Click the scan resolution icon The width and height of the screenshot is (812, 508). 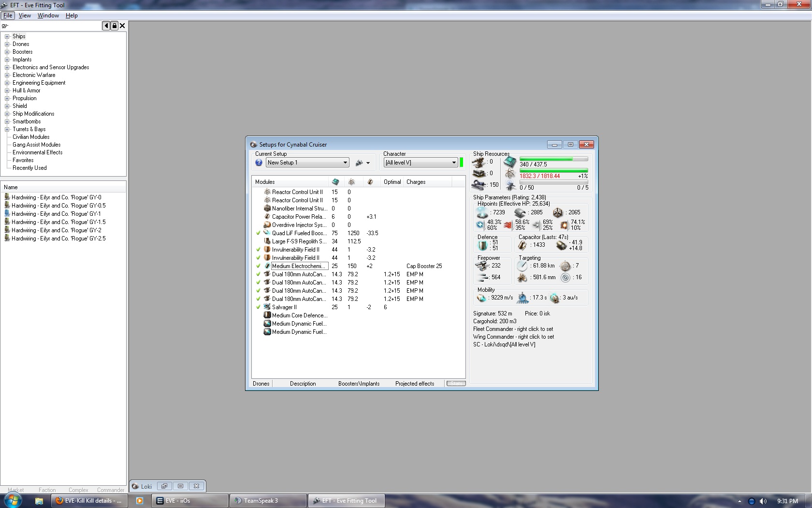(x=522, y=278)
